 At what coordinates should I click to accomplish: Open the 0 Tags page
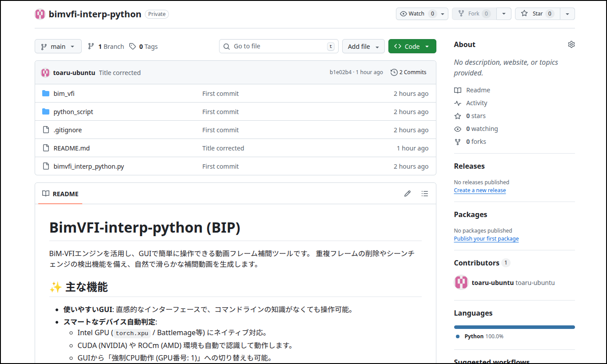tap(144, 47)
